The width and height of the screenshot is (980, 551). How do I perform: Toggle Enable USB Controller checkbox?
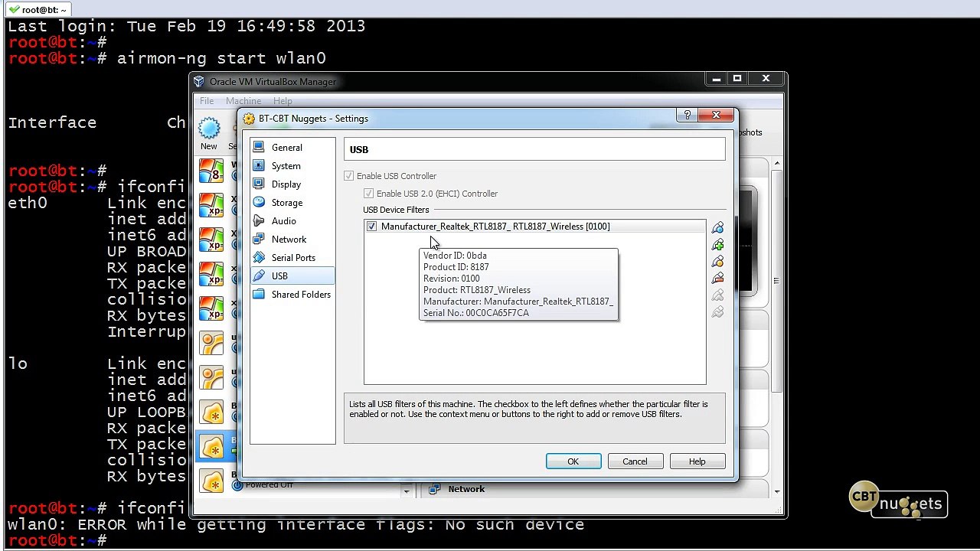[349, 176]
